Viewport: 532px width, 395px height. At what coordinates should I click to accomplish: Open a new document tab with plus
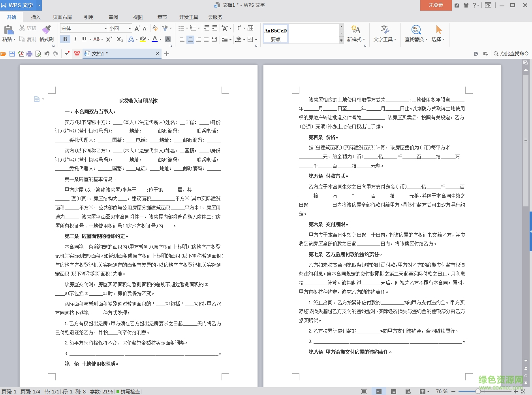(167, 53)
